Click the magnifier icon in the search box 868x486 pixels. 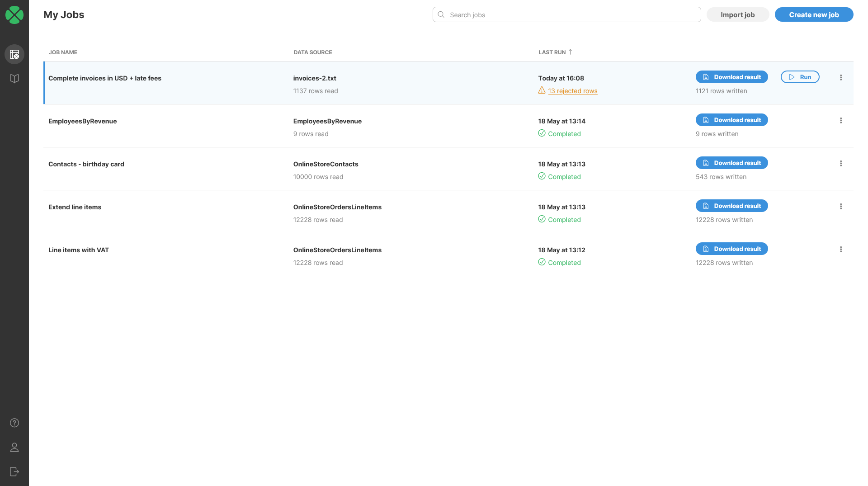(x=441, y=14)
